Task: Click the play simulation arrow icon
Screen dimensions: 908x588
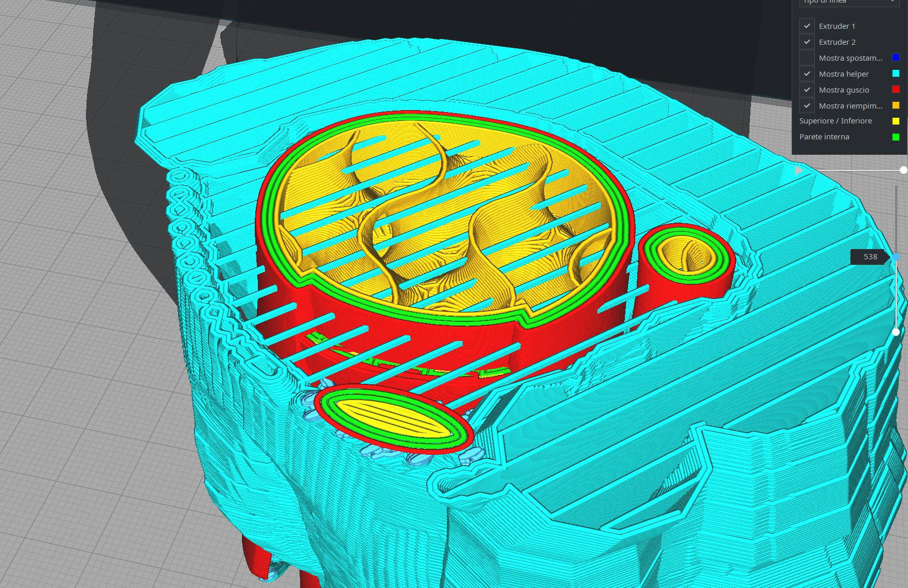Action: point(799,170)
